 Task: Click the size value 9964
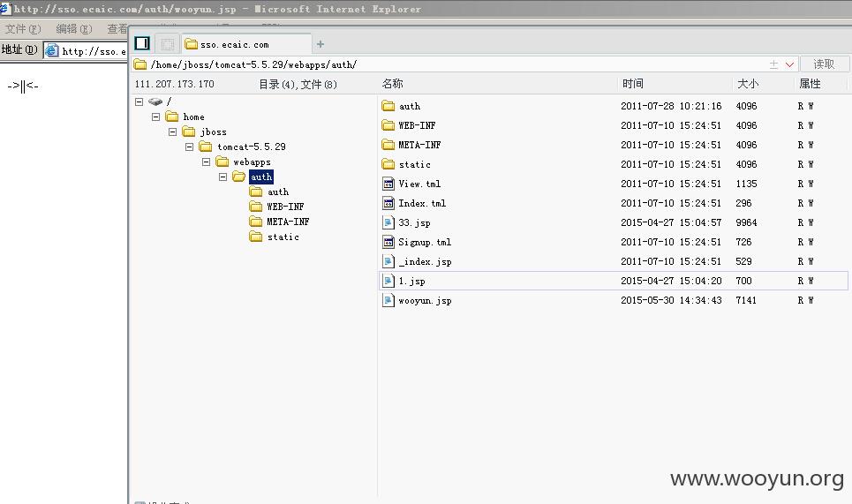pos(746,222)
